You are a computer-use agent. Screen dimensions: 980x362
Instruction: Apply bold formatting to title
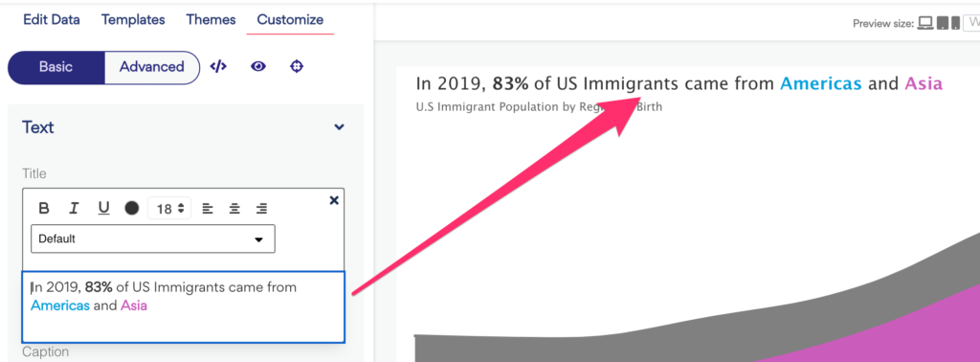pos(44,208)
